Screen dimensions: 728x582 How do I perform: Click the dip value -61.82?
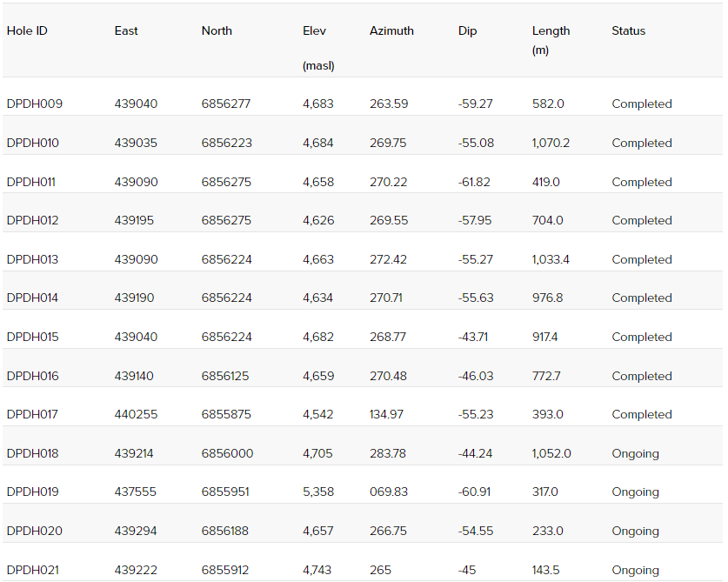(474, 182)
